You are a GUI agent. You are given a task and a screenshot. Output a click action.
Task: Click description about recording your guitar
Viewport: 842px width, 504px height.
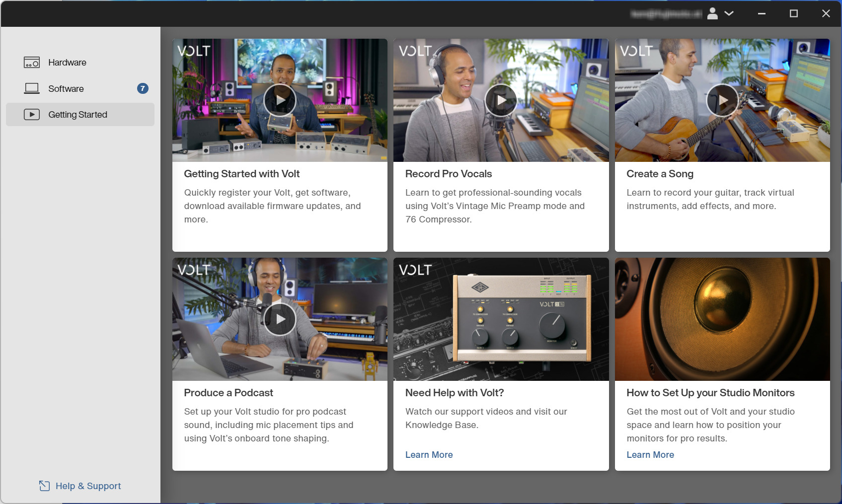coord(710,199)
